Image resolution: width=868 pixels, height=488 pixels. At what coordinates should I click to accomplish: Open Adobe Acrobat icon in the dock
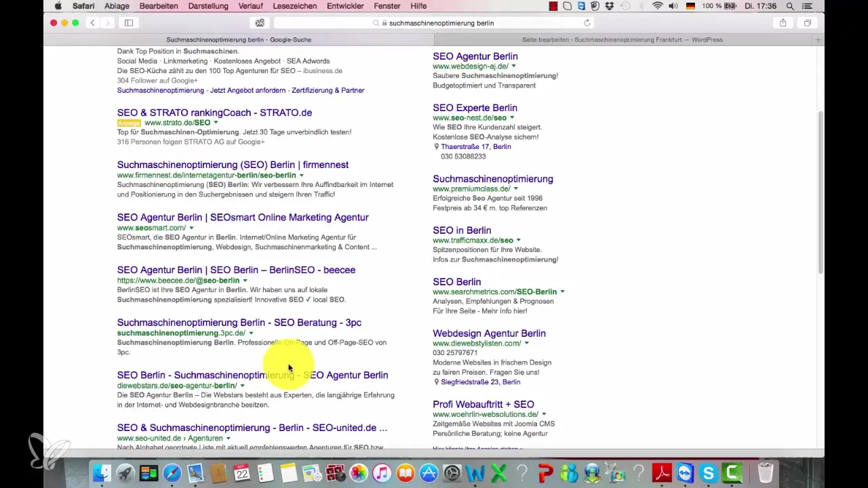[662, 472]
